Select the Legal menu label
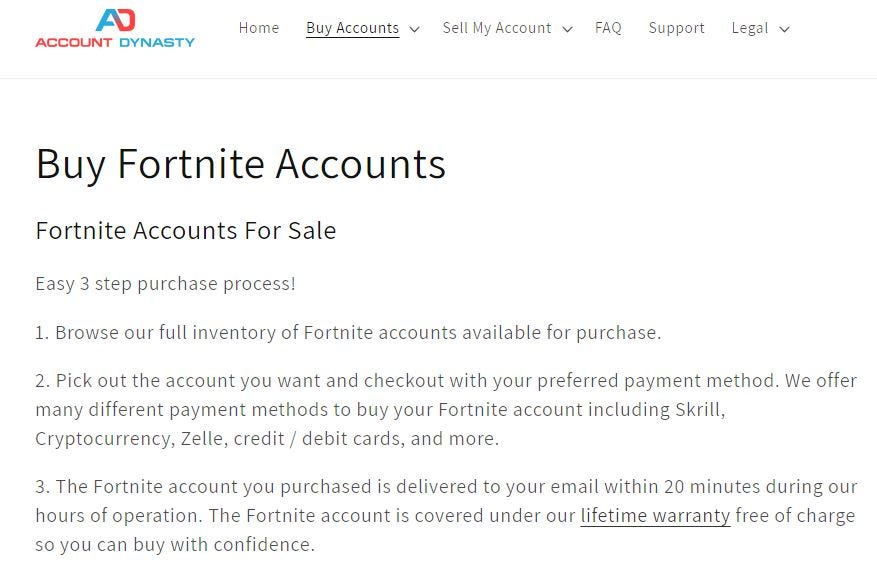Screen dimensions: 877x564 tap(749, 28)
